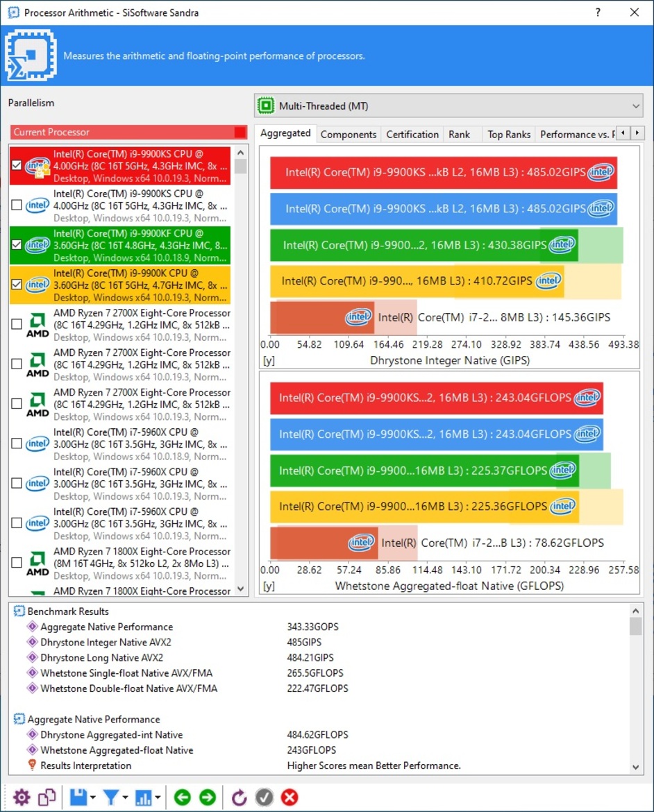Click the Sandra app icon in title bar
Viewport: 654px width, 812px height.
pyautogui.click(x=13, y=12)
